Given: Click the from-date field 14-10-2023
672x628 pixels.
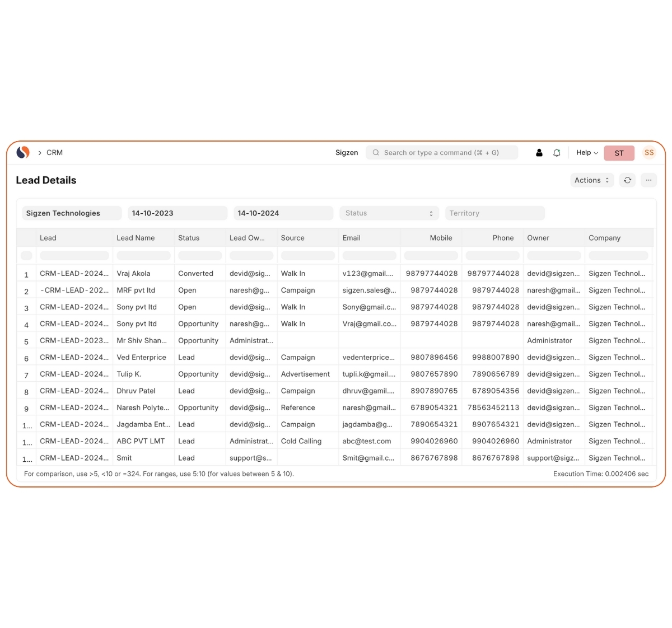Looking at the screenshot, I should click(x=177, y=213).
